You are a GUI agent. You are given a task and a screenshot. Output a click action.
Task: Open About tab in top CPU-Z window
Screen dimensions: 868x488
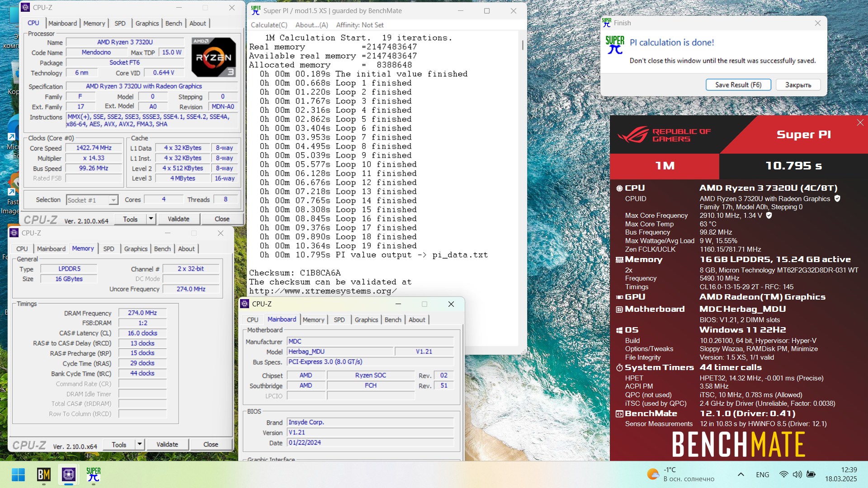(x=198, y=23)
